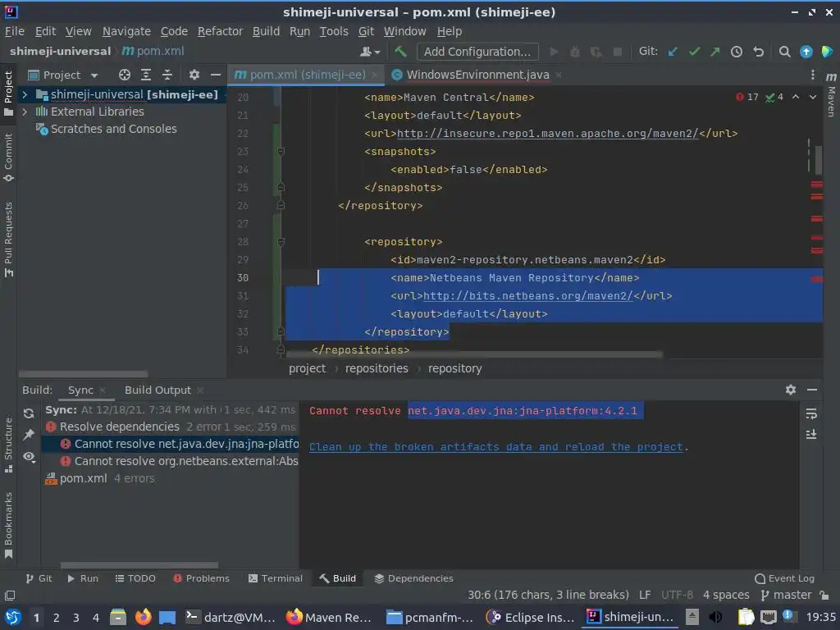Viewport: 840px width, 630px height.
Task: Open Git history clock icon
Action: coord(737,52)
